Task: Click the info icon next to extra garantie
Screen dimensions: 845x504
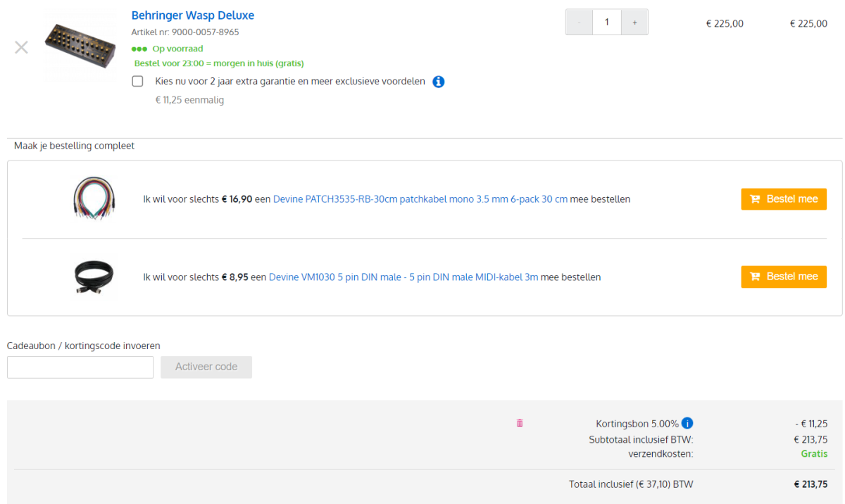Action: pyautogui.click(x=438, y=82)
